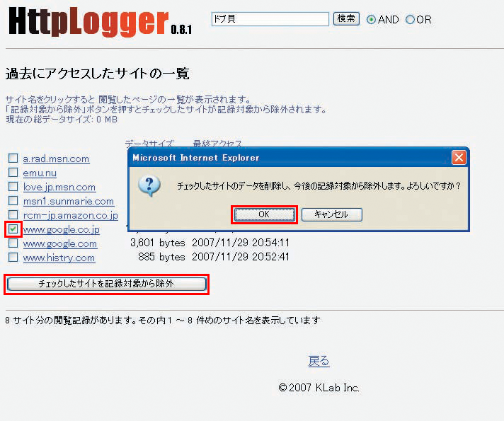
Task: Select the AND radio button
Action: 371,20
